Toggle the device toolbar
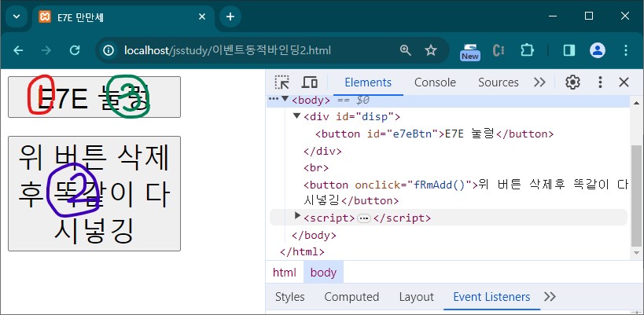This screenshot has width=644, height=315. [309, 82]
